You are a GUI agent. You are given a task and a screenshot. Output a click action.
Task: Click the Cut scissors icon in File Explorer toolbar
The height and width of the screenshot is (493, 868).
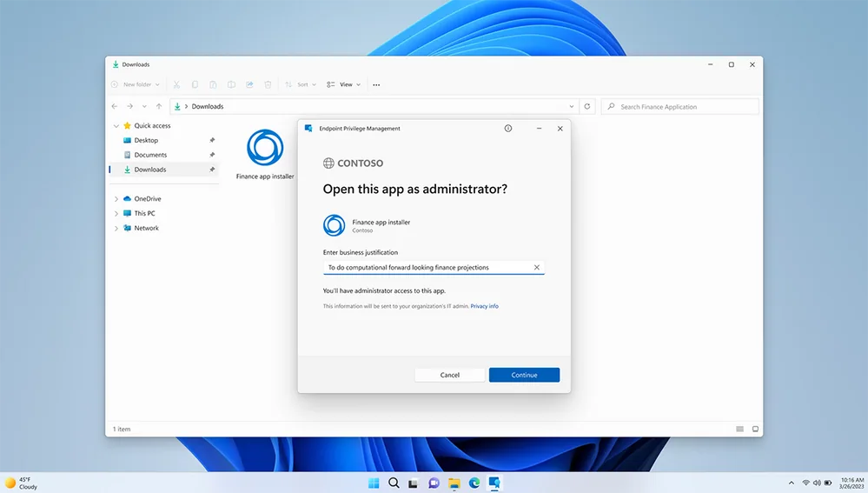tap(176, 84)
